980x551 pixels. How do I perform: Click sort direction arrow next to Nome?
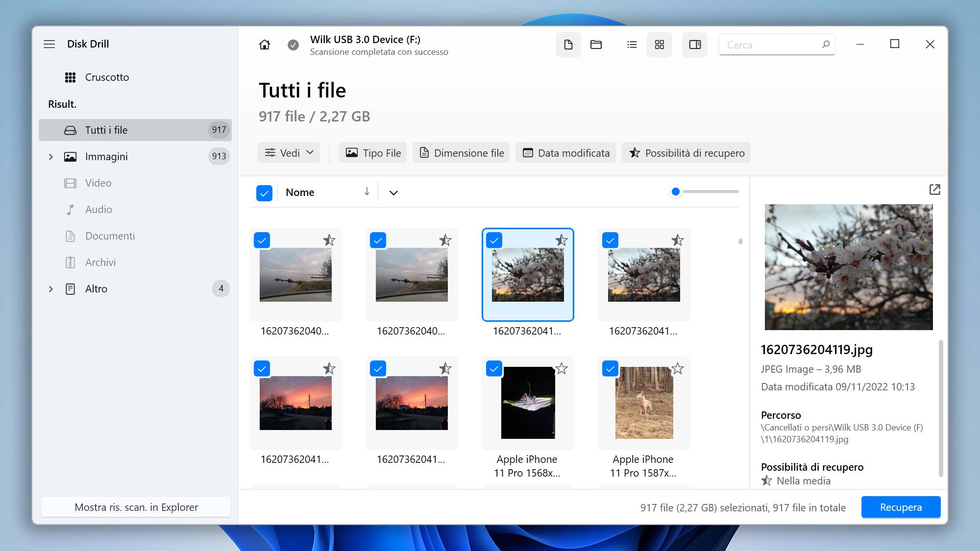coord(367,192)
